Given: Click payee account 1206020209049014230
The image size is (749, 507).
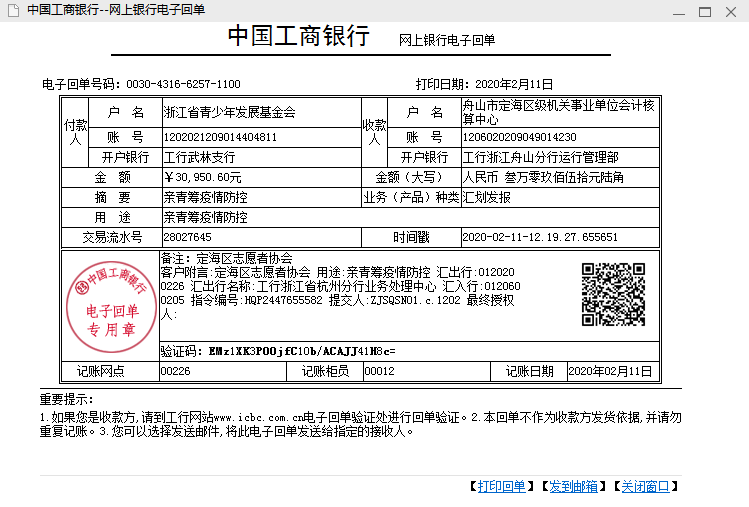Looking at the screenshot, I should (519, 137).
